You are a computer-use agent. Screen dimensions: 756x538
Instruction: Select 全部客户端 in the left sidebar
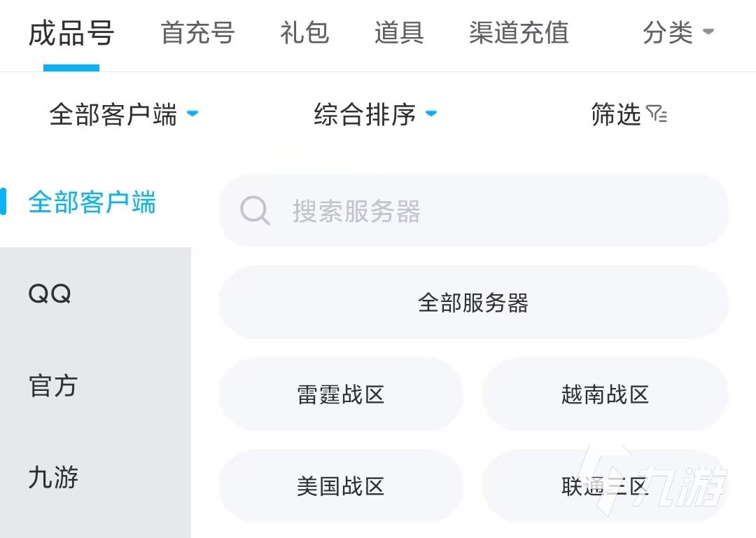pos(92,202)
